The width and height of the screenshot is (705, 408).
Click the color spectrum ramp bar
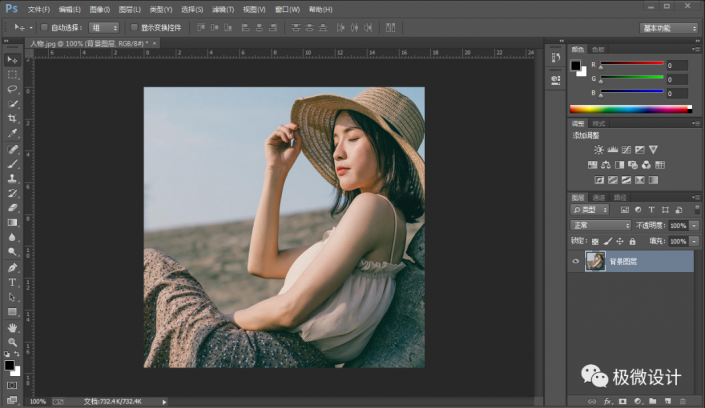(x=630, y=108)
